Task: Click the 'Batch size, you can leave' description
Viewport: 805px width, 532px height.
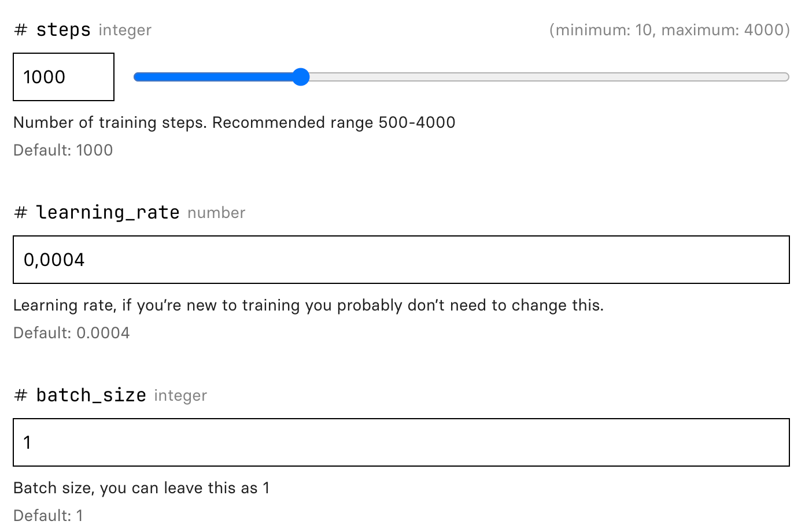Action: (141, 488)
